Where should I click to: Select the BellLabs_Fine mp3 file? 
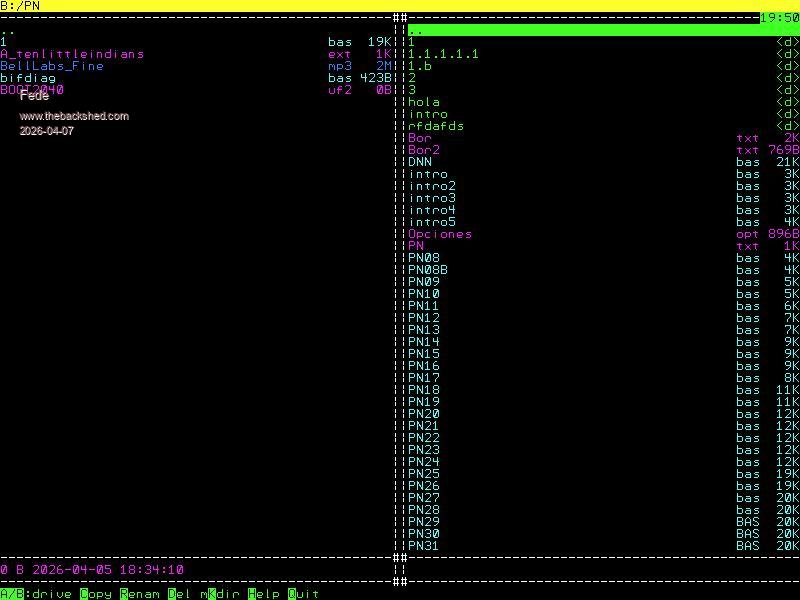[52, 66]
